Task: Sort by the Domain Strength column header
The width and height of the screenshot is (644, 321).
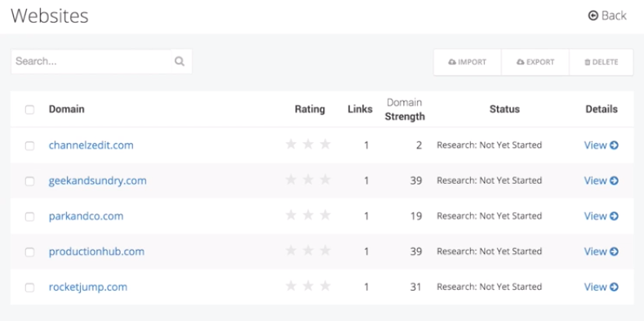Action: pos(405,109)
